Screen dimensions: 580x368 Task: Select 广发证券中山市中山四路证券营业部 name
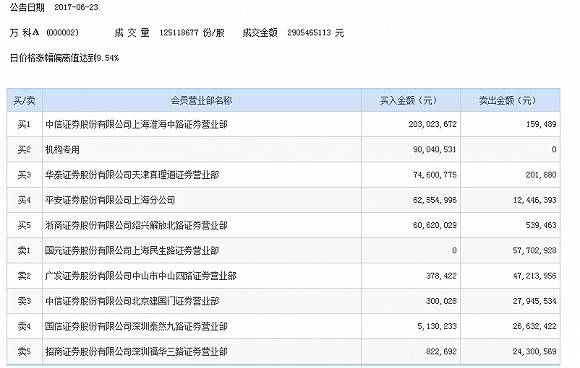pyautogui.click(x=141, y=276)
